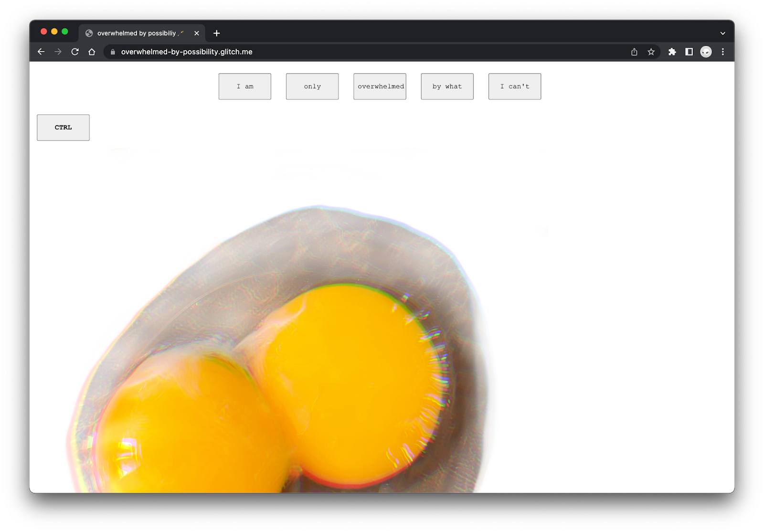Select the 'overwhelmed by possibility' tab
Viewport: 764px width, 532px height.
tap(142, 33)
